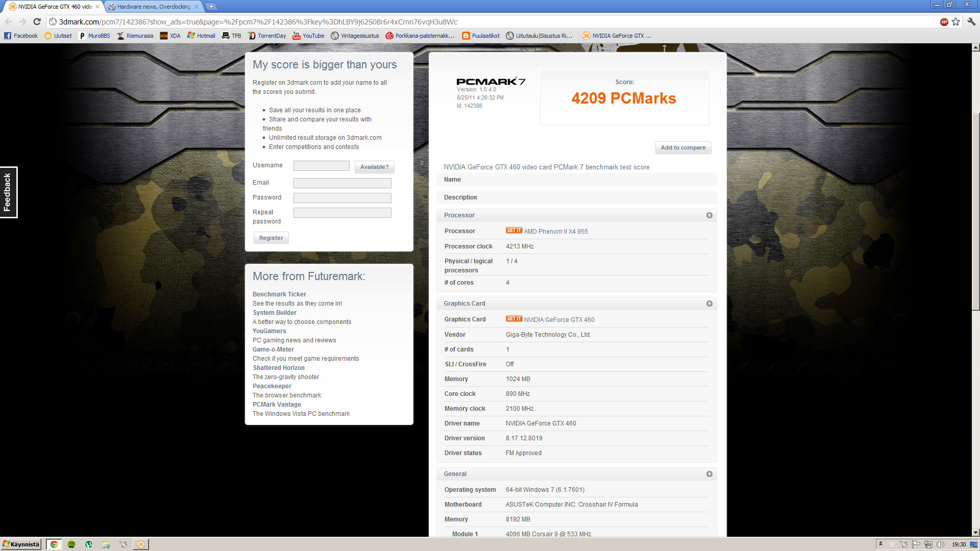980x551 pixels.
Task: Open the MuroBBS bookmark
Action: 94,36
